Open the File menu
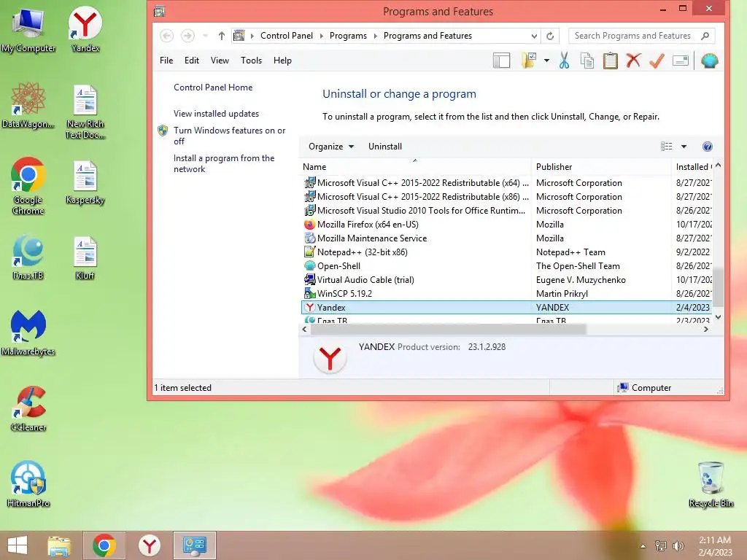The image size is (747, 560). (166, 61)
